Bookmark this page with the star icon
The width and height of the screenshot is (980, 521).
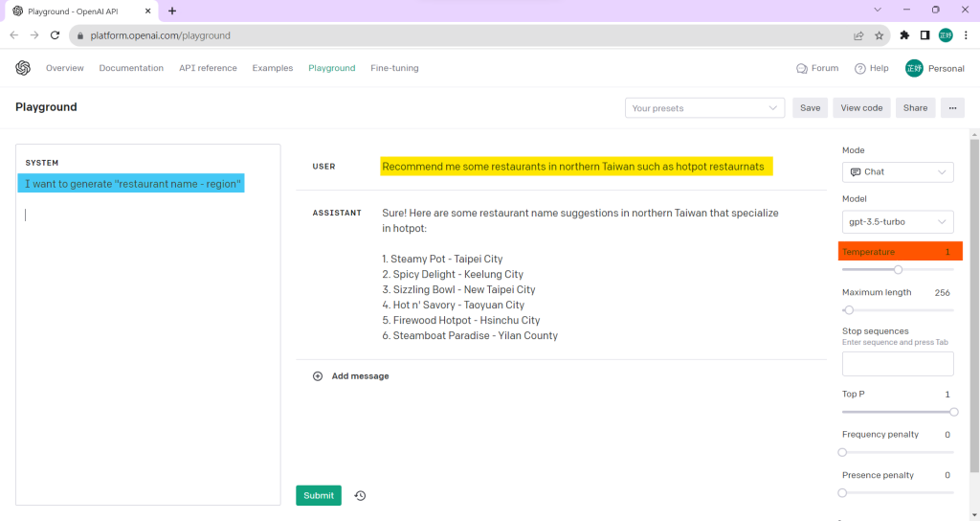coord(880,35)
